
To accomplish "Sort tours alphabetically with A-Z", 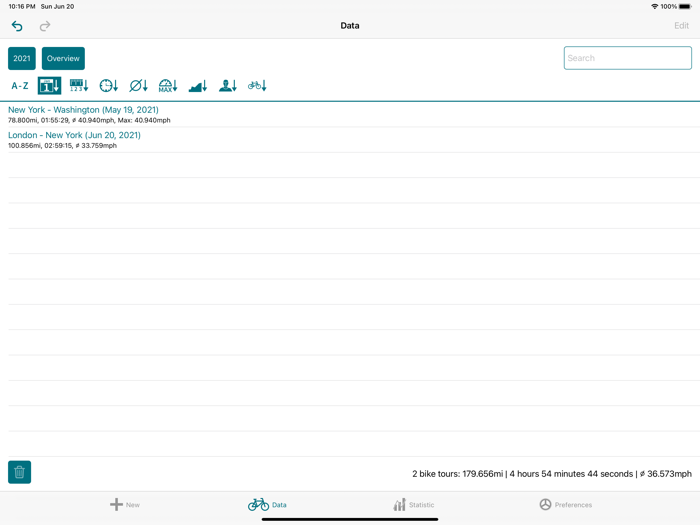I will (20, 86).
